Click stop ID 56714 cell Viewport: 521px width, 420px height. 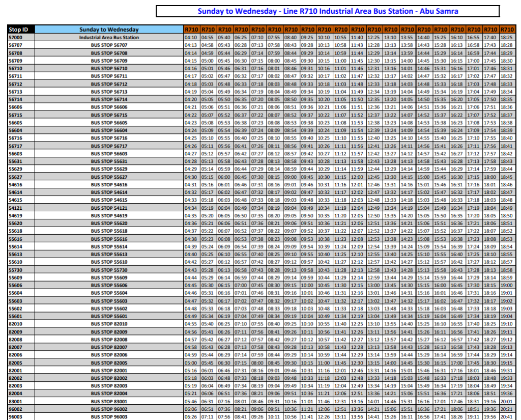point(15,99)
